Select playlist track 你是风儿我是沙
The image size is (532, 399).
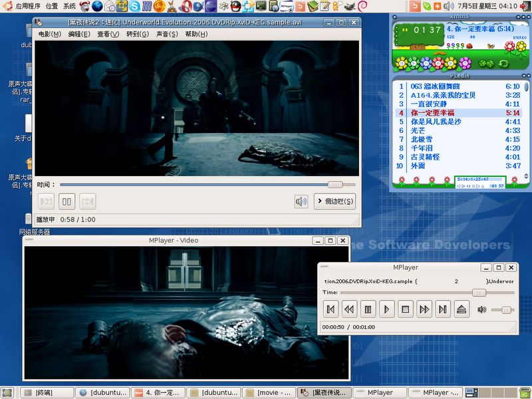point(458,122)
